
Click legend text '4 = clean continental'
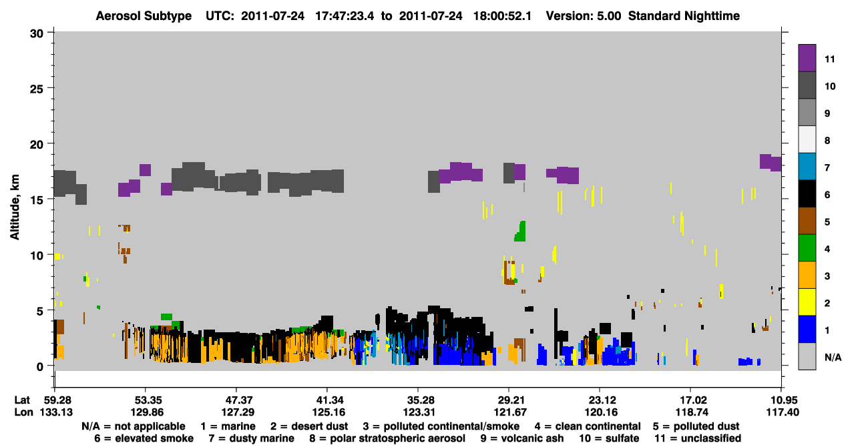click(588, 426)
